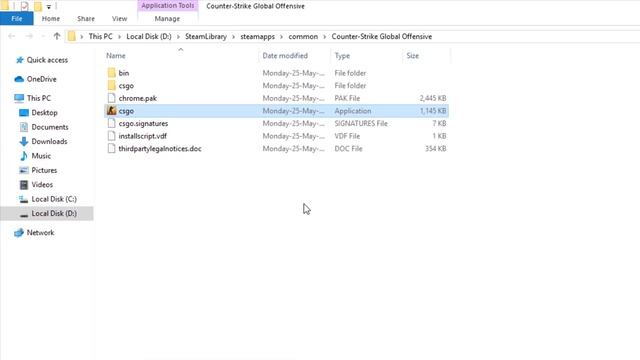Expand chevron after common breadcrumb
640x360 pixels.
click(x=324, y=37)
